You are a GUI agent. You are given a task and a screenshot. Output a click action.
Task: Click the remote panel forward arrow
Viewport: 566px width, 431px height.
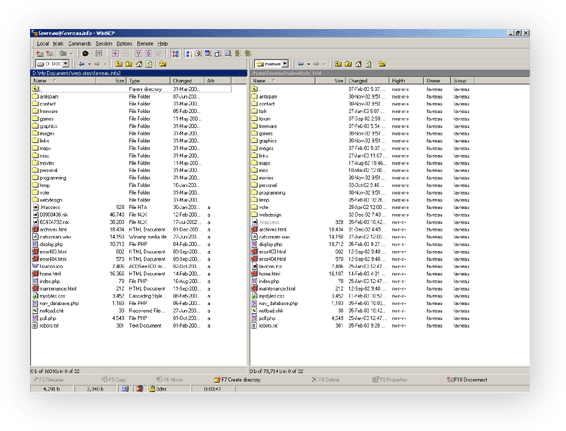click(316, 64)
